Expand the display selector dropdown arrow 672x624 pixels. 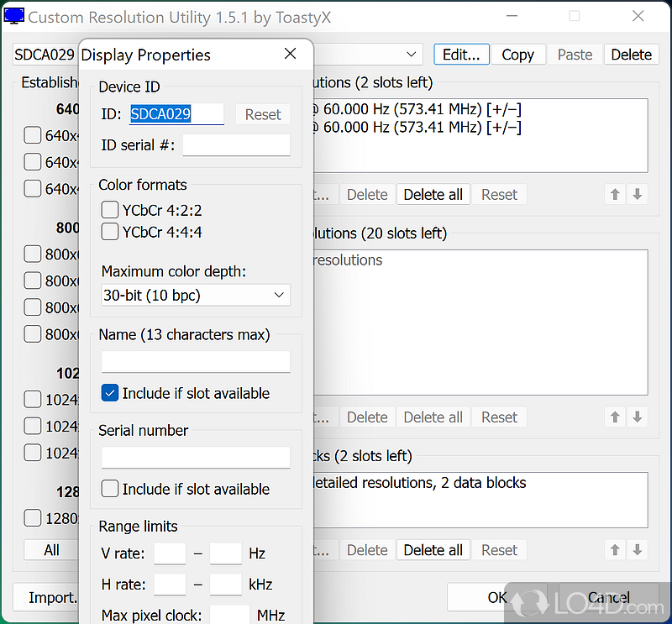tap(411, 55)
